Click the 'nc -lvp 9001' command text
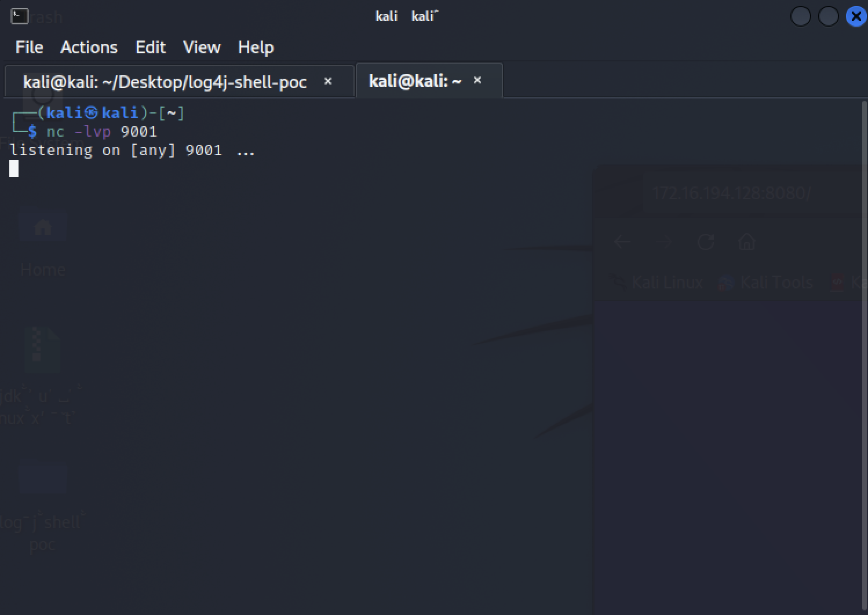The image size is (868, 615). point(101,131)
